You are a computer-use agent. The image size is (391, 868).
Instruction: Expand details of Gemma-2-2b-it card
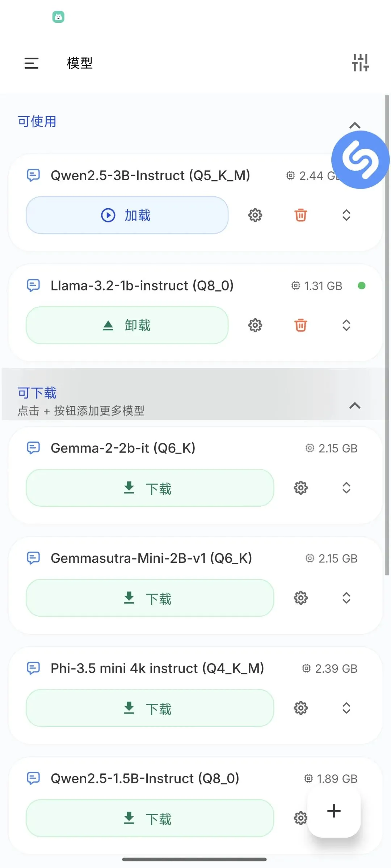click(346, 488)
